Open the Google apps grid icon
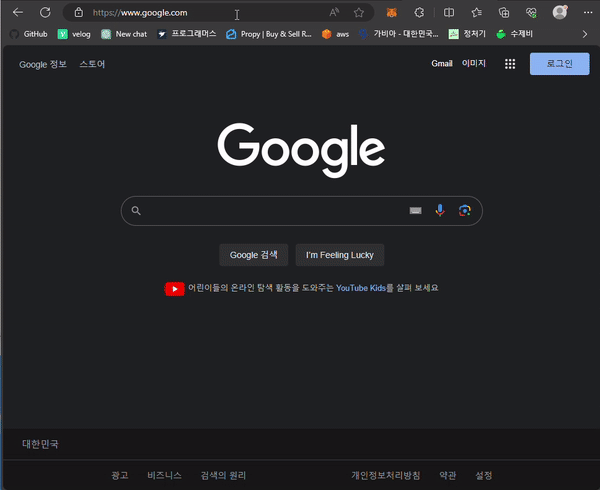This screenshot has height=490, width=600. 510,64
